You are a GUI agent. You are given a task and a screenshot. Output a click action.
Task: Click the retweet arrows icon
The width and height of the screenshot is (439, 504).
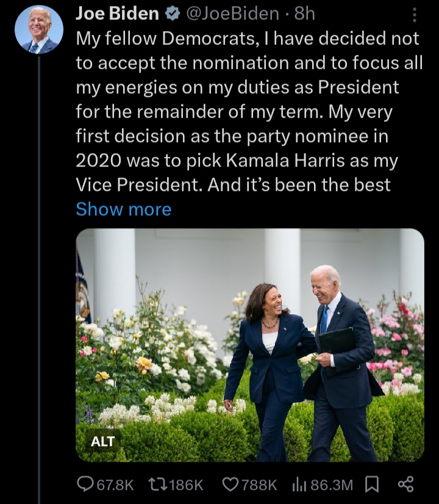click(x=157, y=484)
